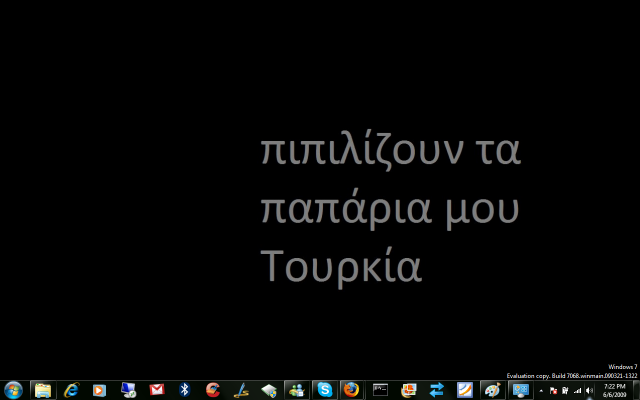Switch to Windows Live Messenger taskbar button
This screenshot has height=400, width=640.
coord(297,390)
